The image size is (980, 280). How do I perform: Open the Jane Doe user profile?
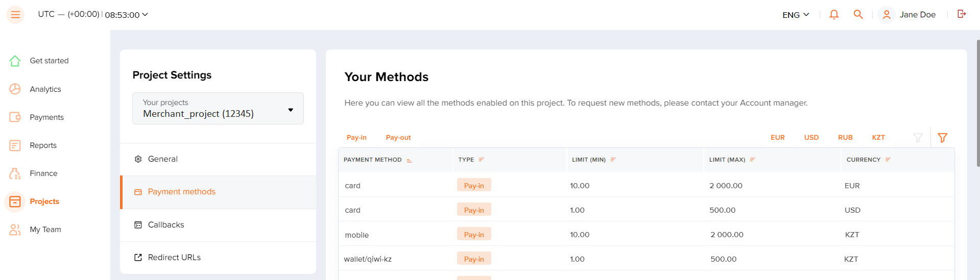pos(907,15)
